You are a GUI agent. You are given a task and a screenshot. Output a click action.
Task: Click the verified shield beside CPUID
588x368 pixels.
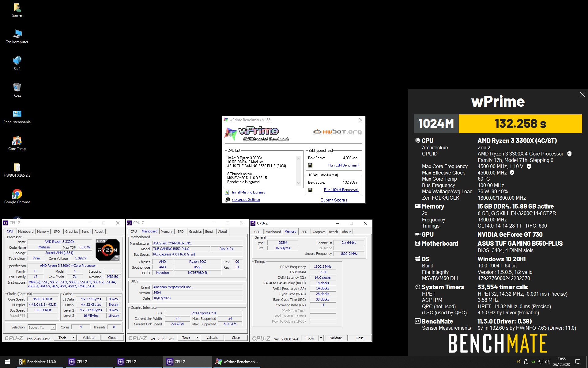click(x=569, y=154)
